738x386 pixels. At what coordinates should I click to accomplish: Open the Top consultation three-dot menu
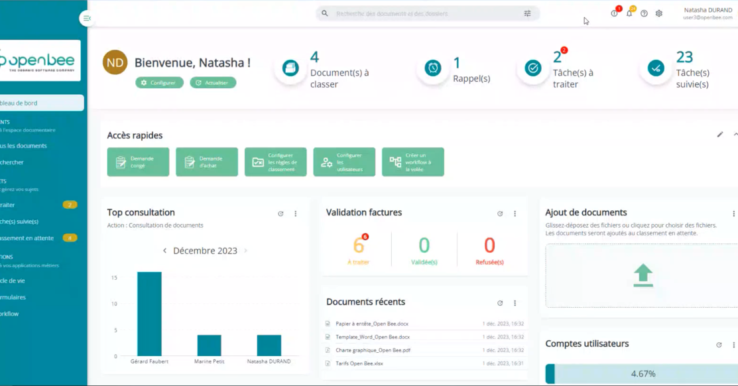click(x=296, y=214)
